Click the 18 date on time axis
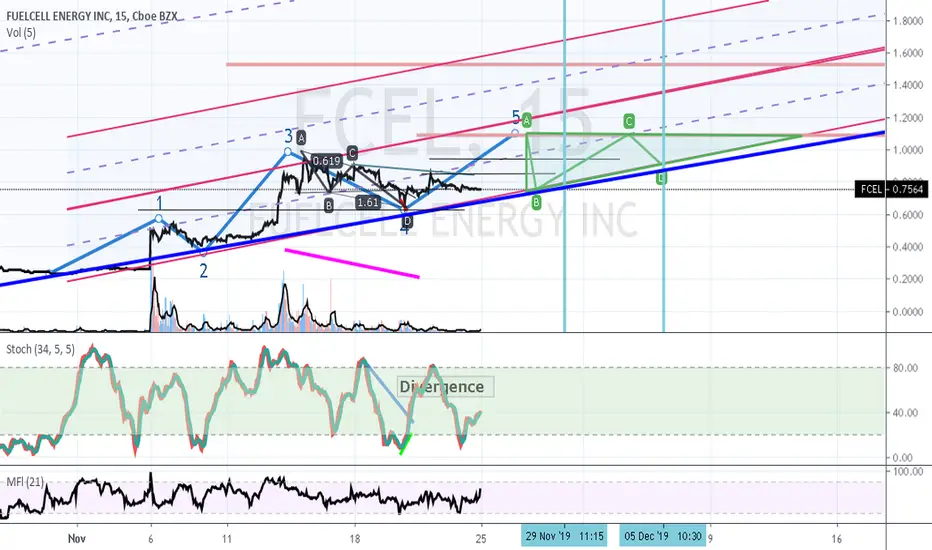 (355, 539)
